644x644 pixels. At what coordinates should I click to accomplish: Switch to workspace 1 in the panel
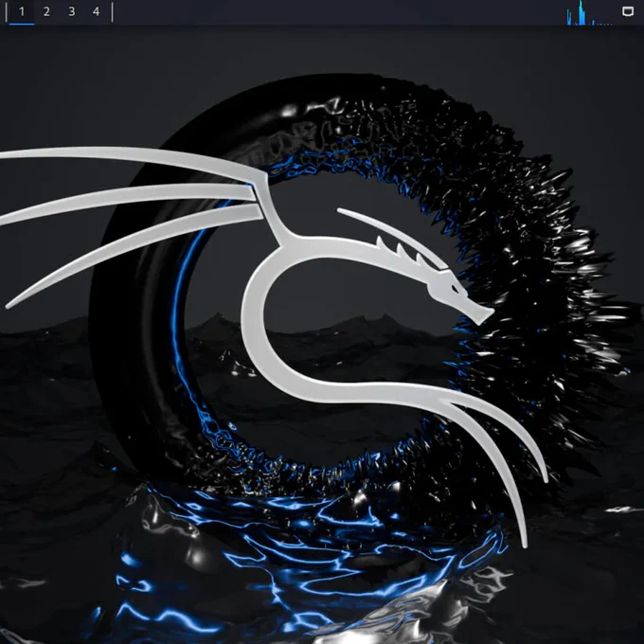point(22,12)
